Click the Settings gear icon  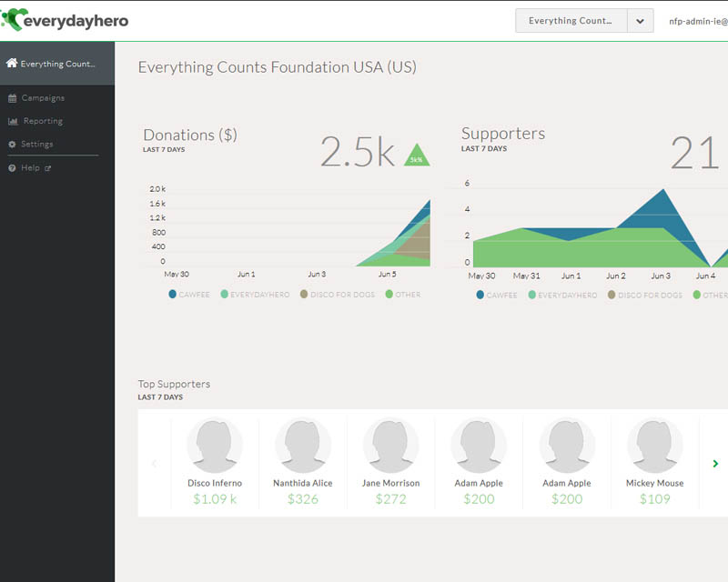12,145
